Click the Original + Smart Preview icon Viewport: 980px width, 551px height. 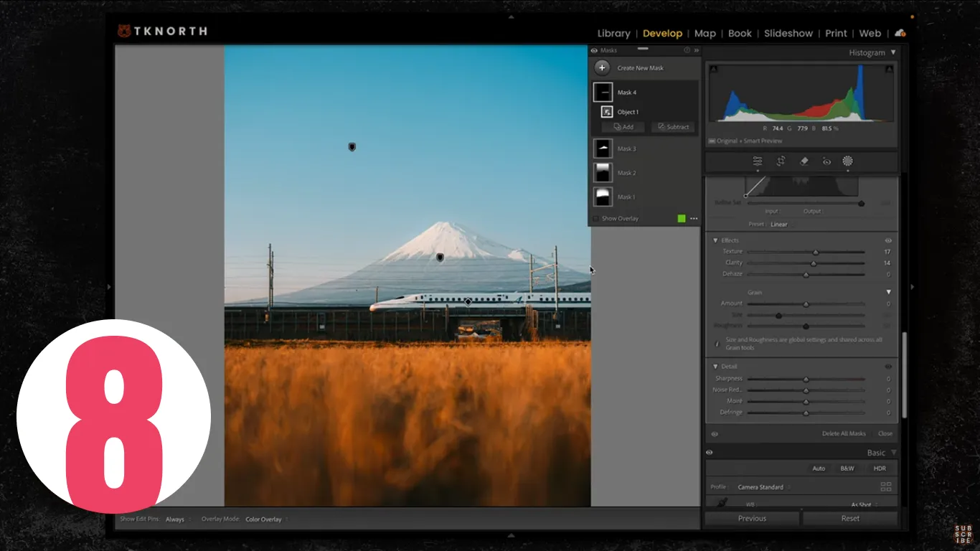712,141
